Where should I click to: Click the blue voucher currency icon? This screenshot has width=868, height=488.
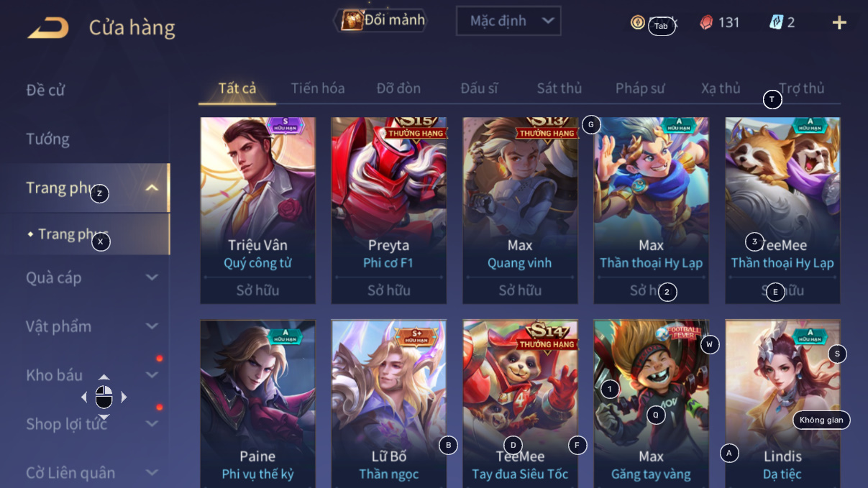[776, 22]
